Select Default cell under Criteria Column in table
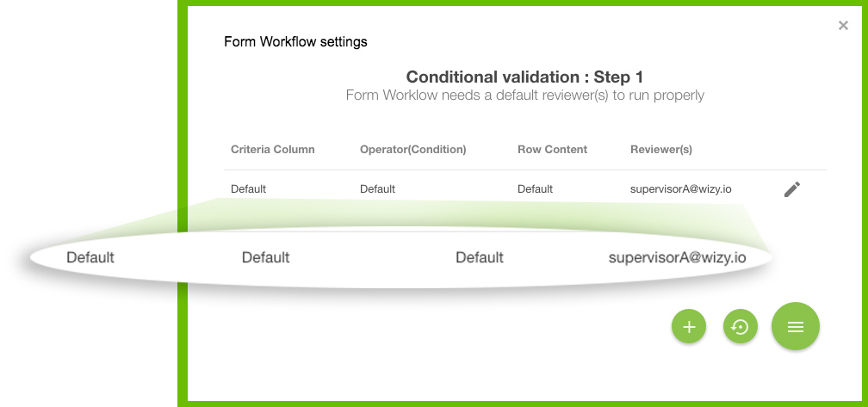The width and height of the screenshot is (868, 407). point(249,189)
